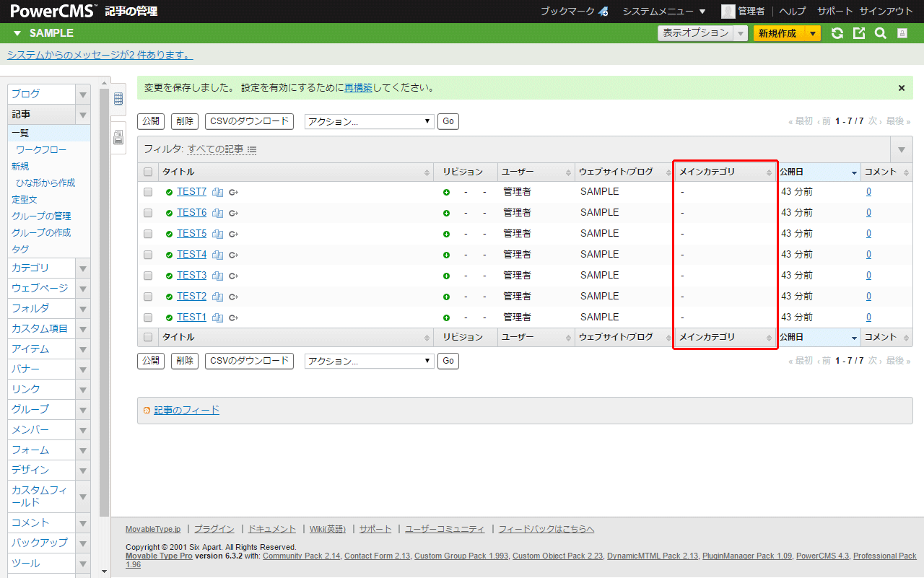Open the arrow beside the 新規作成 button
Screen dimensions: 924x578
tap(813, 33)
